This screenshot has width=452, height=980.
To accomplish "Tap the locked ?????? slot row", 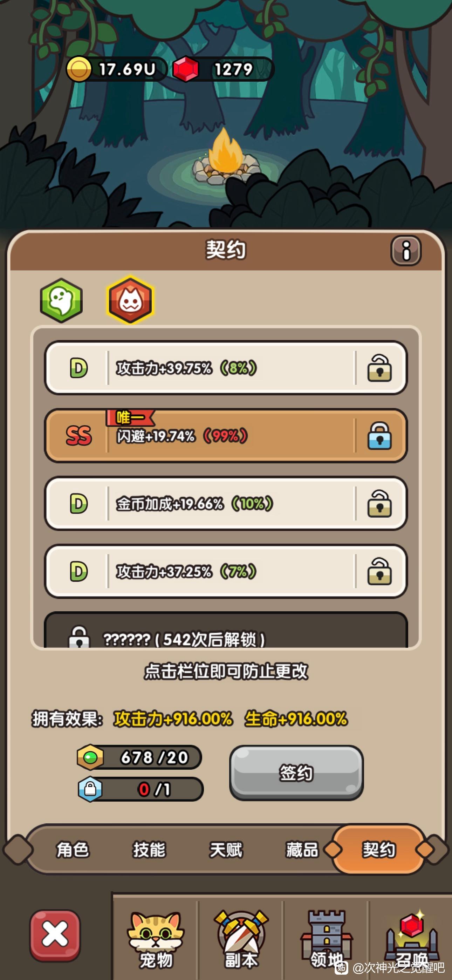I will pos(226,630).
